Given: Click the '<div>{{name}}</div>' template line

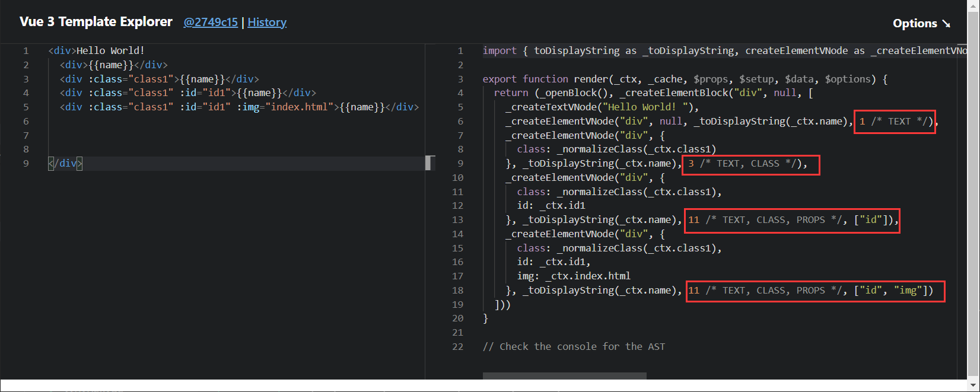Looking at the screenshot, I should click(114, 65).
